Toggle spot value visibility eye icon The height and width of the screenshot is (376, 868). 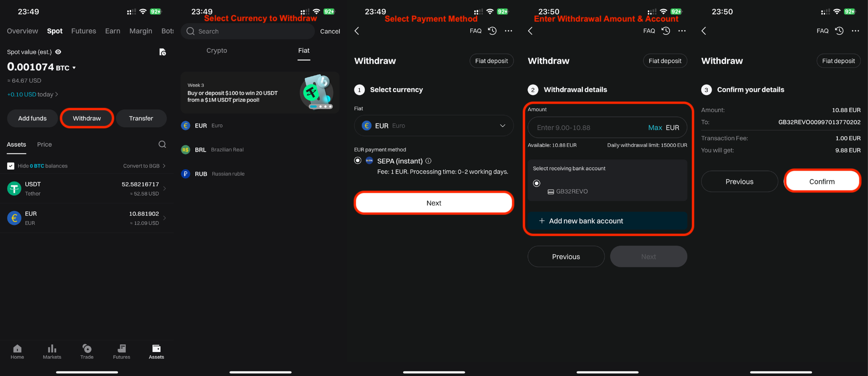[58, 52]
